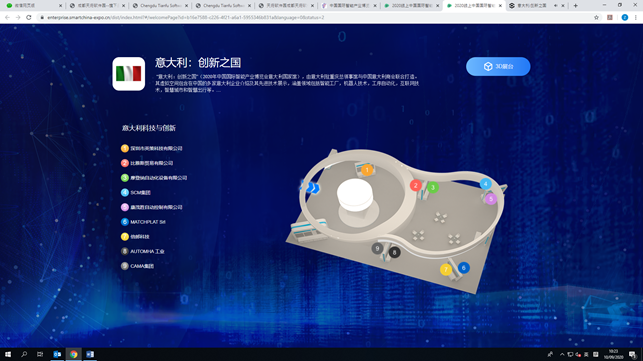643x361 pixels.
Task: Select blue marker 6 on the booth map
Action: [464, 268]
